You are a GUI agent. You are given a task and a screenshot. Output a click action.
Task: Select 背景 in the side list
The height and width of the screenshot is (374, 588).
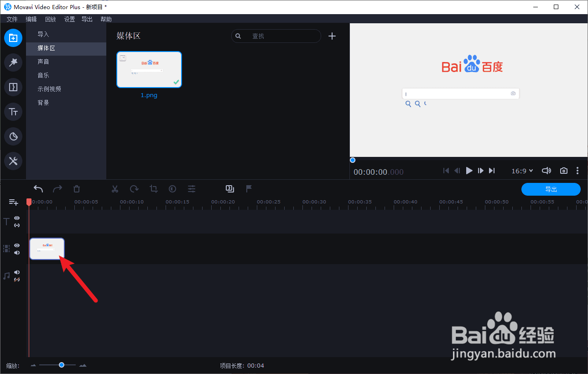pos(66,103)
